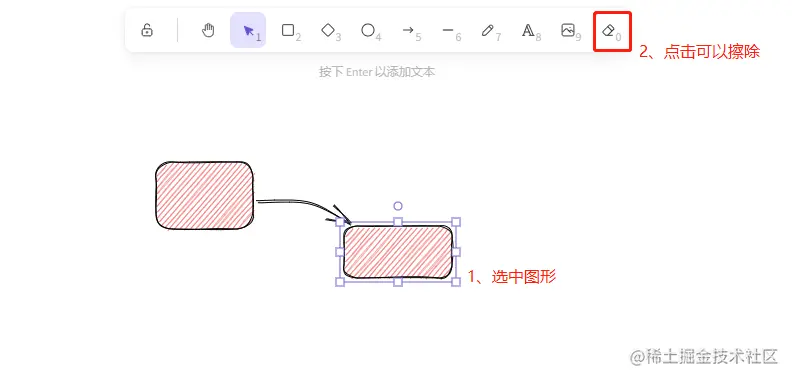Toggle the canvas lock icon
792x380 pixels.
(147, 30)
